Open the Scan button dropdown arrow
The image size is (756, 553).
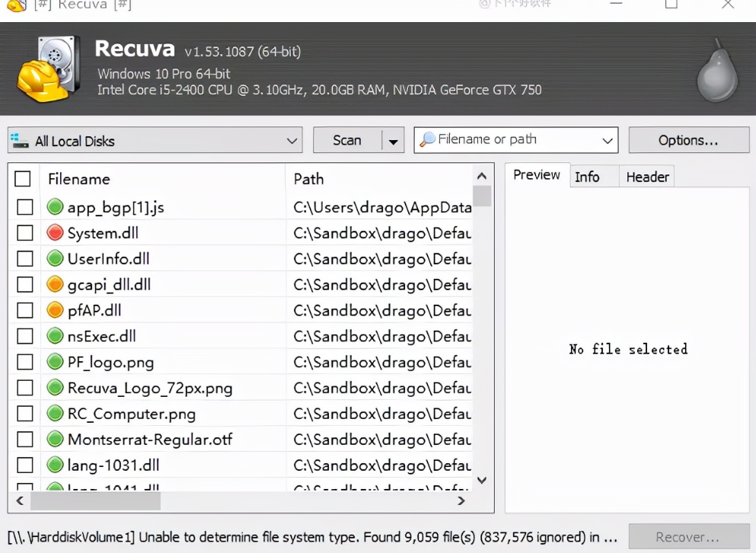pyautogui.click(x=393, y=141)
